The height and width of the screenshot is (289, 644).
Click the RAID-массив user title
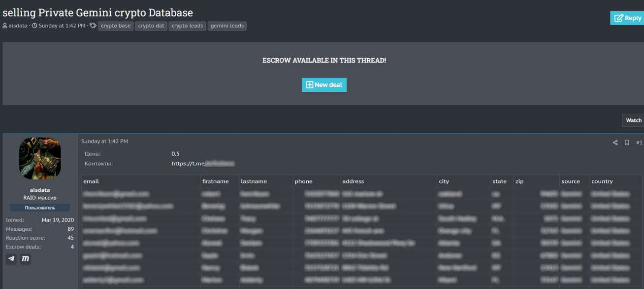[x=40, y=198]
